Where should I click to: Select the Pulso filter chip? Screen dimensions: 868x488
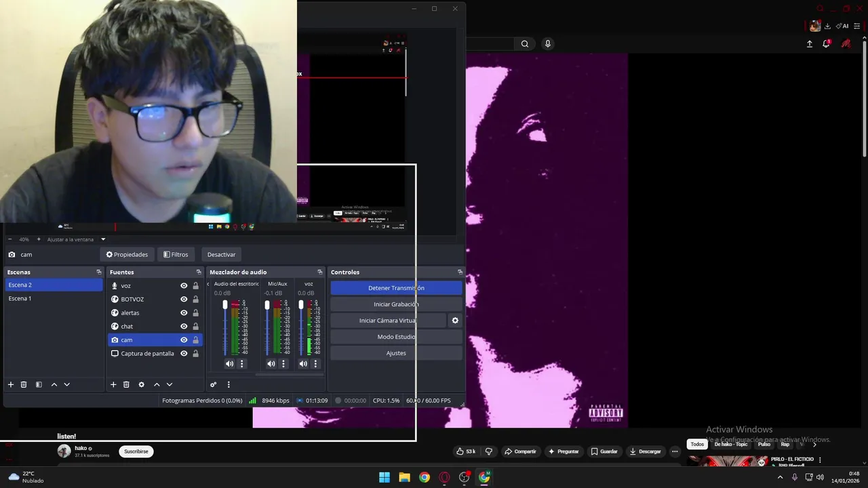[x=764, y=445]
